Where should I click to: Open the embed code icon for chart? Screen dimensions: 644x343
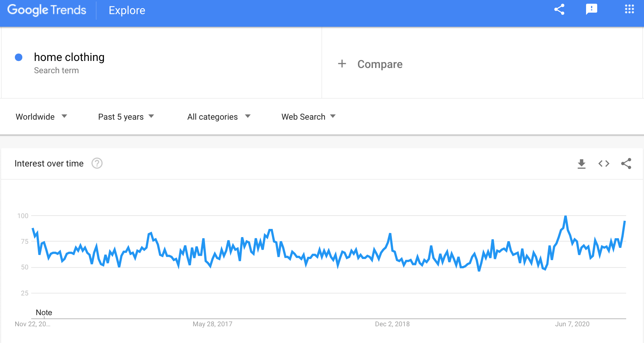pos(604,164)
